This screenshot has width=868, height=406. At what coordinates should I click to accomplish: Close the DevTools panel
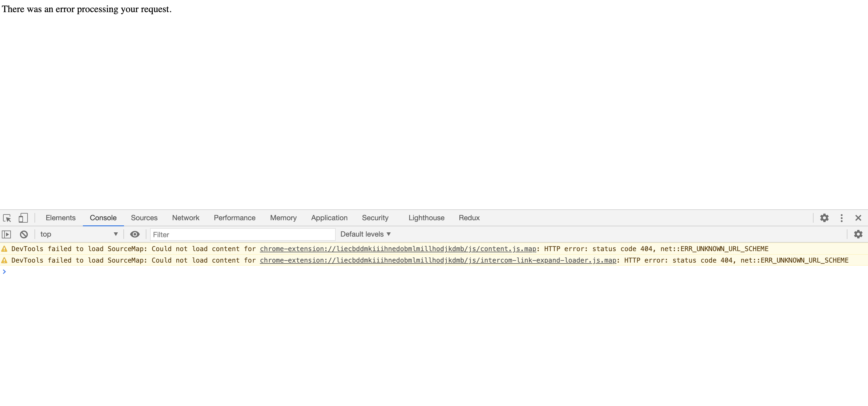coord(858,218)
